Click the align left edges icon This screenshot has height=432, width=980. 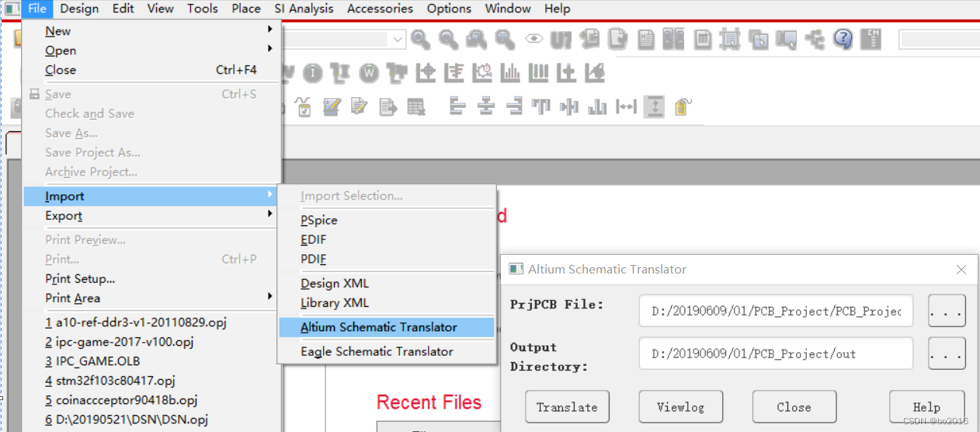[458, 106]
